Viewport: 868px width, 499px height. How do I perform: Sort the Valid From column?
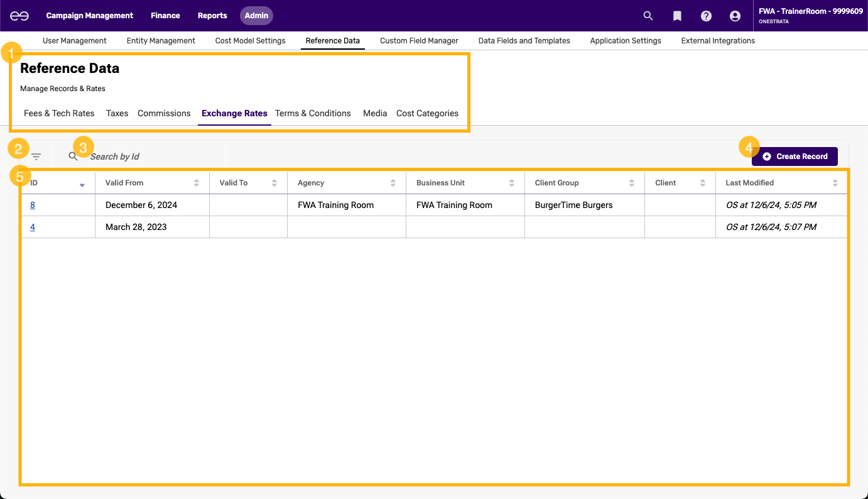[x=197, y=183]
